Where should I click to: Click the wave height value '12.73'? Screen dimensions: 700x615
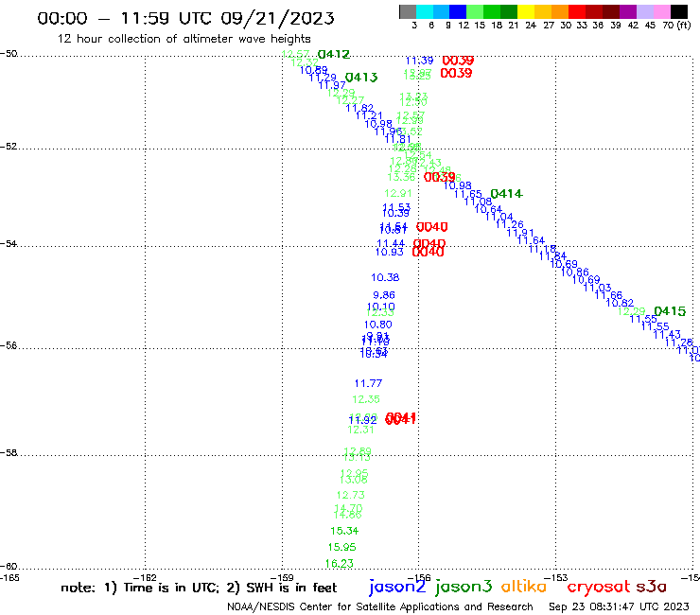pyautogui.click(x=351, y=495)
